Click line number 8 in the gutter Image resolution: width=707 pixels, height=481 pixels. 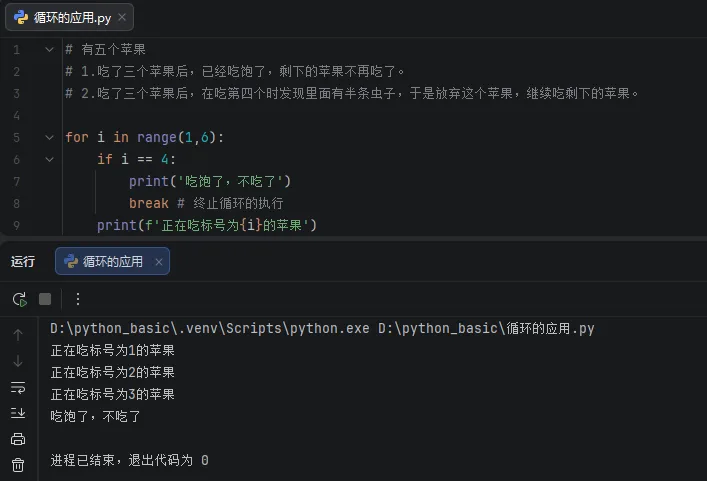tap(16, 203)
